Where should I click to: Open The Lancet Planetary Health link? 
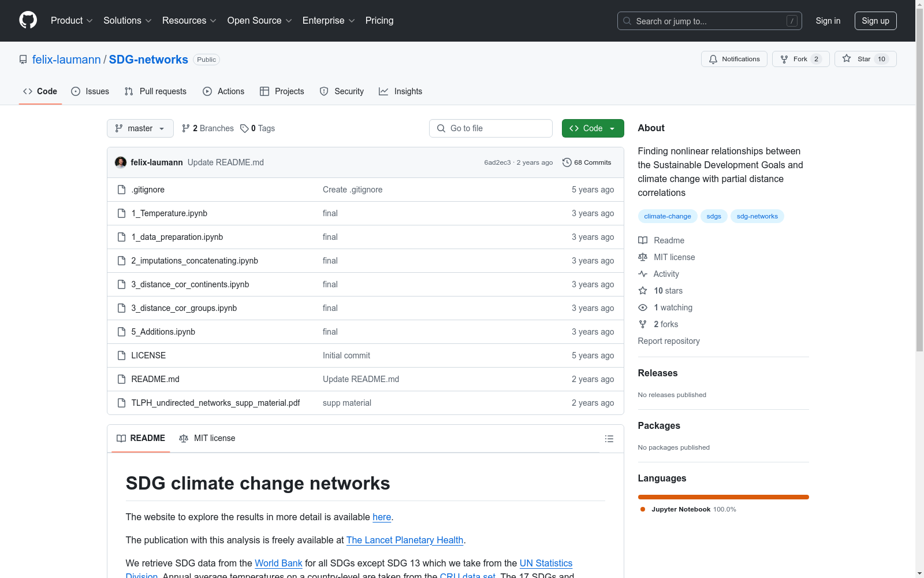pos(405,540)
